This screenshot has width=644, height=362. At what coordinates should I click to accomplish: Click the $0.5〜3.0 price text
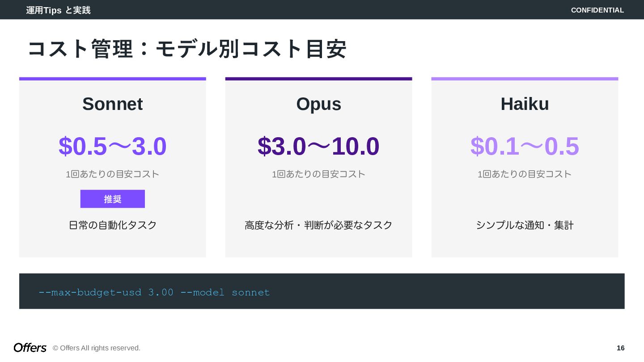(x=113, y=146)
